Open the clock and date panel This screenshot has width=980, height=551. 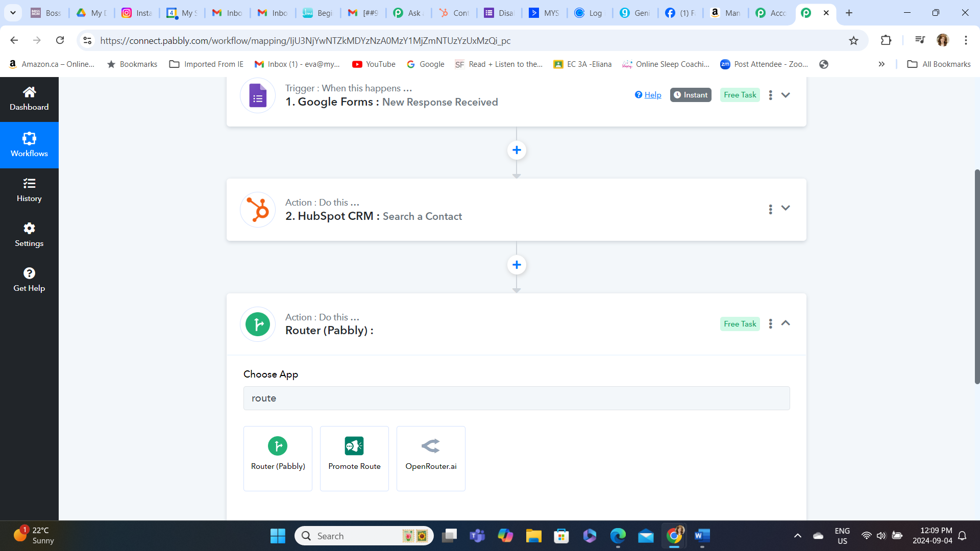(x=932, y=536)
